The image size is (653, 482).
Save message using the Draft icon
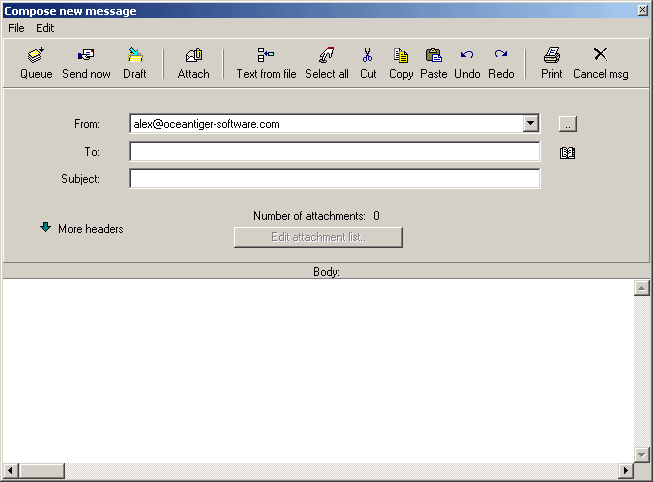pos(134,63)
